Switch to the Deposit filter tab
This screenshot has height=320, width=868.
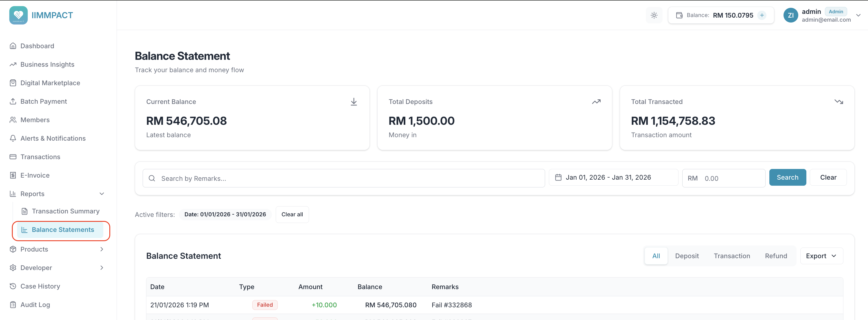(x=687, y=256)
